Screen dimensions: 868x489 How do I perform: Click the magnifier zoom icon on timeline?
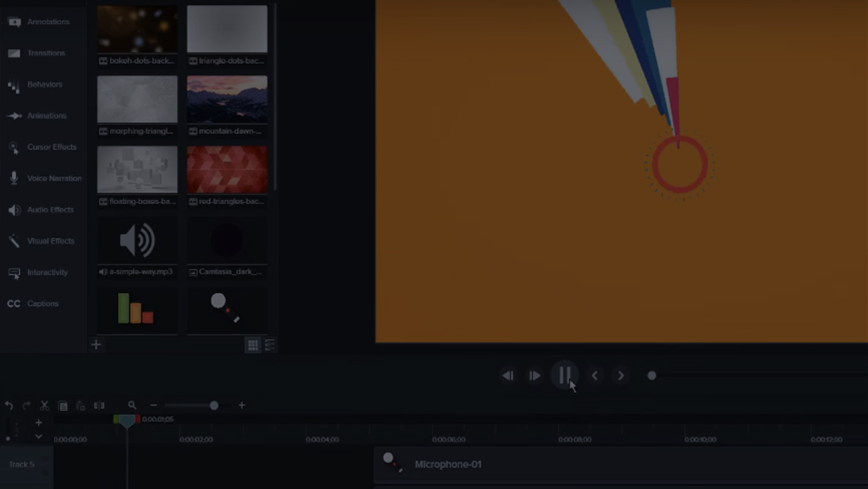(132, 405)
